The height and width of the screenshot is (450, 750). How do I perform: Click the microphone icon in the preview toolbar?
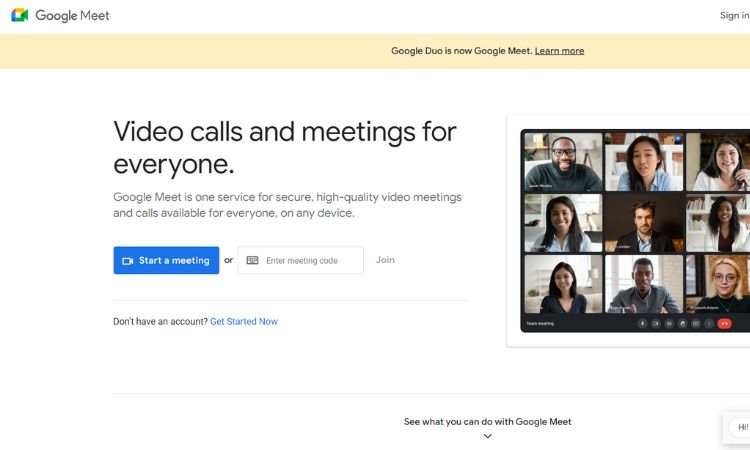(x=642, y=324)
